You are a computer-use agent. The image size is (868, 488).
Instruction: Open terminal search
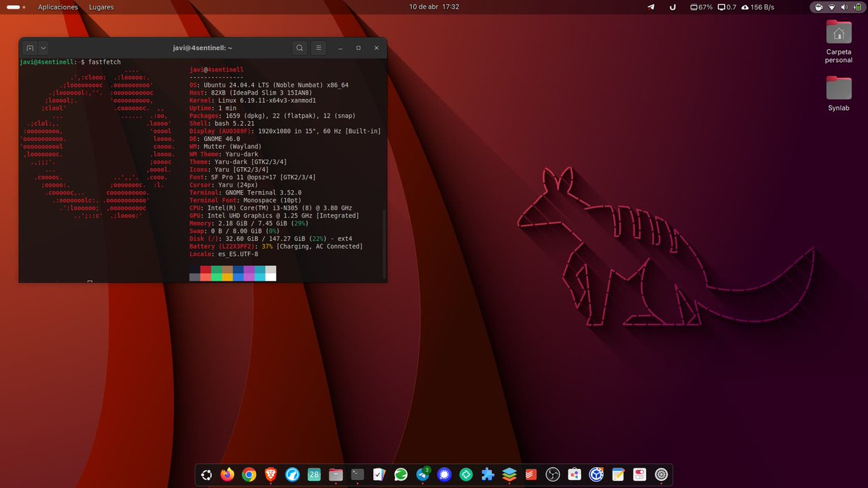pos(299,48)
